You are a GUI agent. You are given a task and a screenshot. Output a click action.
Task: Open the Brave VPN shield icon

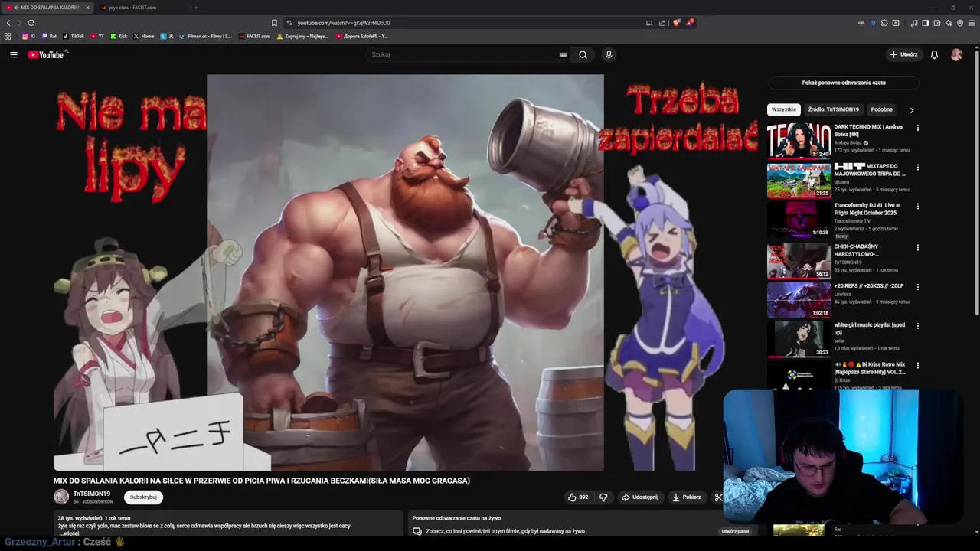pyautogui.click(x=960, y=23)
